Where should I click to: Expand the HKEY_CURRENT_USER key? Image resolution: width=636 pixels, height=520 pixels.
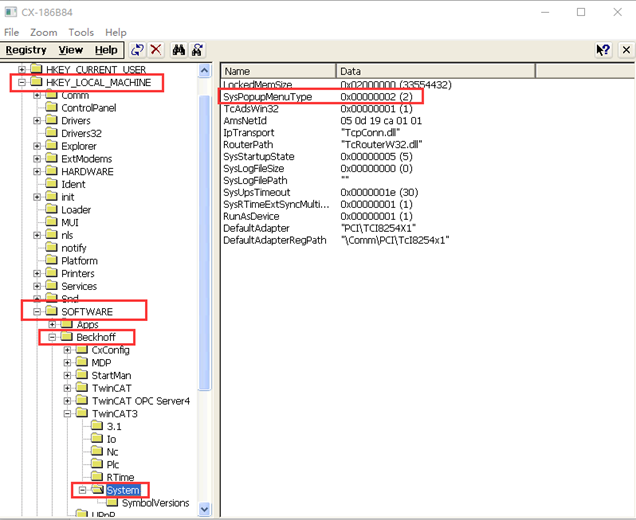[x=22, y=69]
